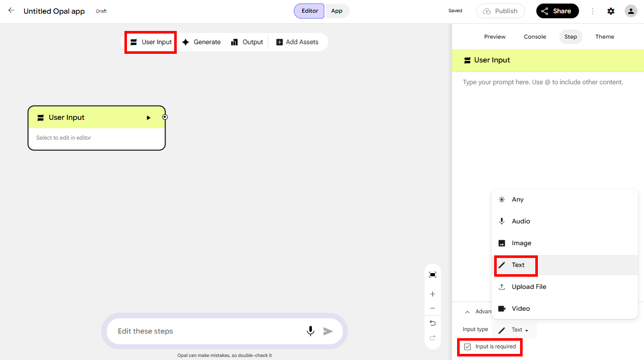
Task: Open the Input type Text dropdown
Action: click(x=514, y=330)
